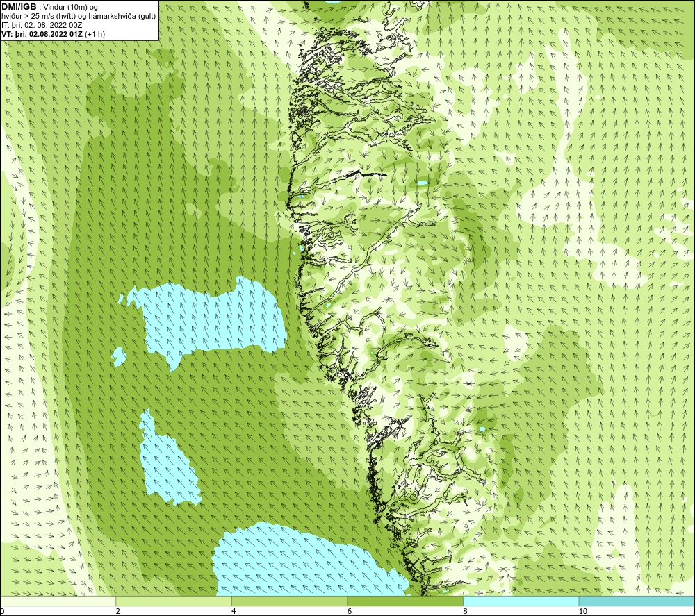Click the legend scale label '0'
Viewport: 695px width, 616px height.
pos(2,611)
